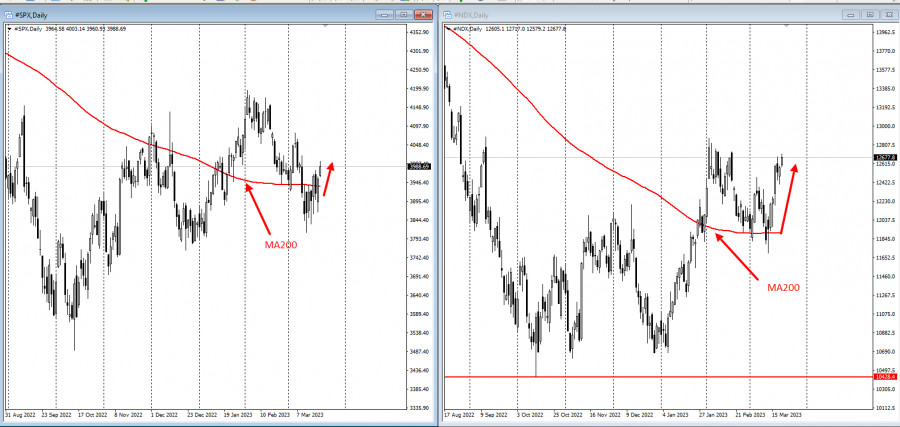Click the #SPX,Daily chart window icon
The height and width of the screenshot is (427, 900).
tap(7, 14)
